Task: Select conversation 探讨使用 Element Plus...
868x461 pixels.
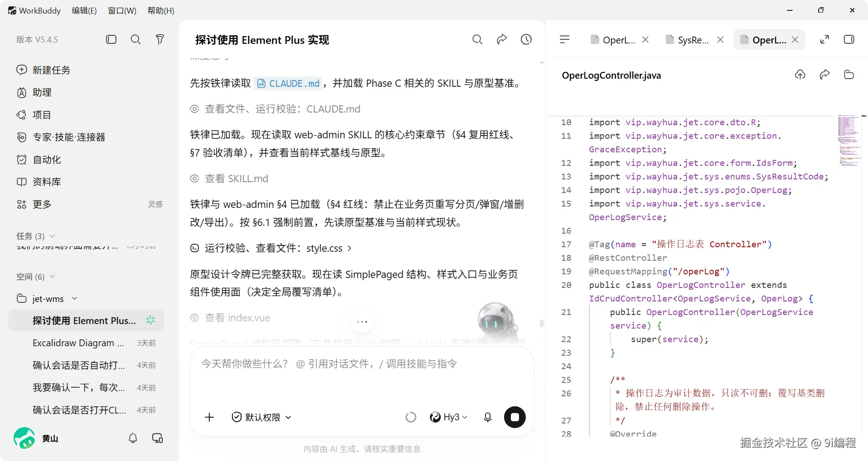Action: [86, 320]
